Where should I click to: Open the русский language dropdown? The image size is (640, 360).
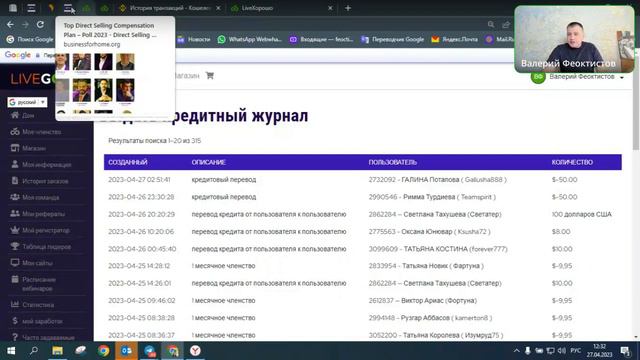[27, 102]
